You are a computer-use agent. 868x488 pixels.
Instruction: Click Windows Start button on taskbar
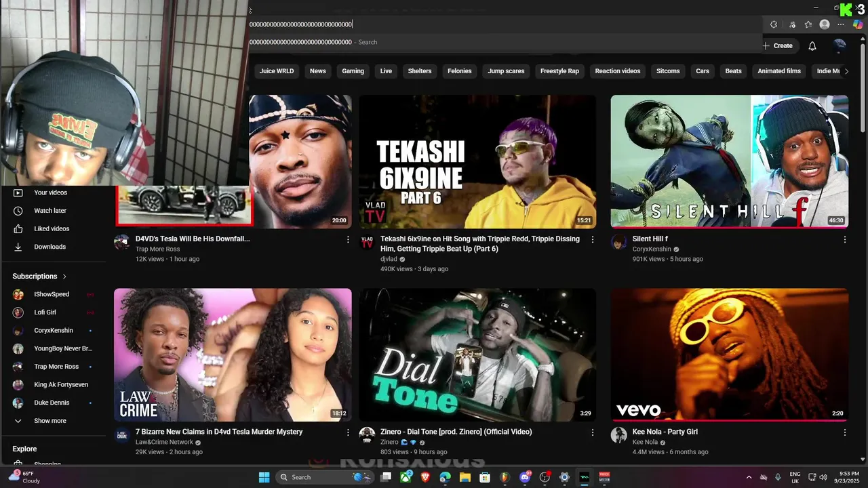click(264, 477)
